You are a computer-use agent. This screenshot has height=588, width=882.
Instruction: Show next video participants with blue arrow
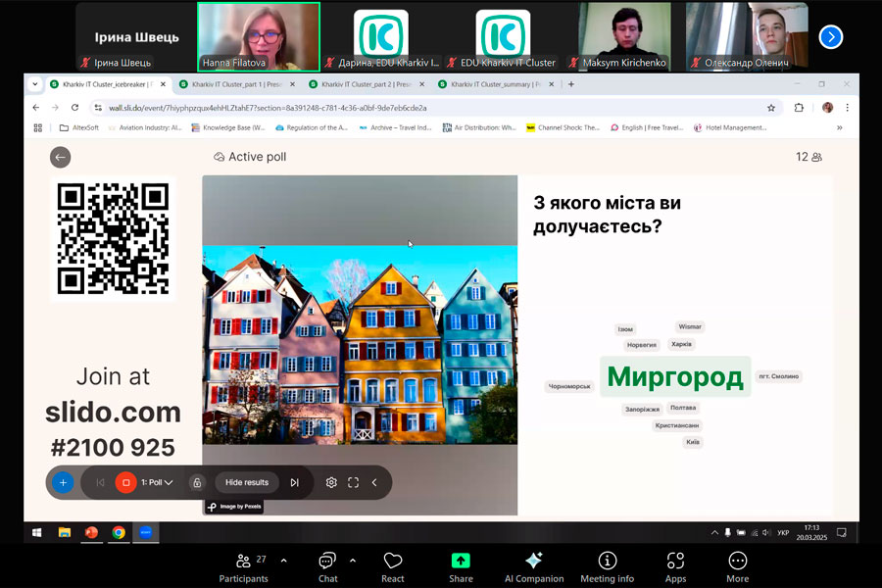pyautogui.click(x=831, y=37)
